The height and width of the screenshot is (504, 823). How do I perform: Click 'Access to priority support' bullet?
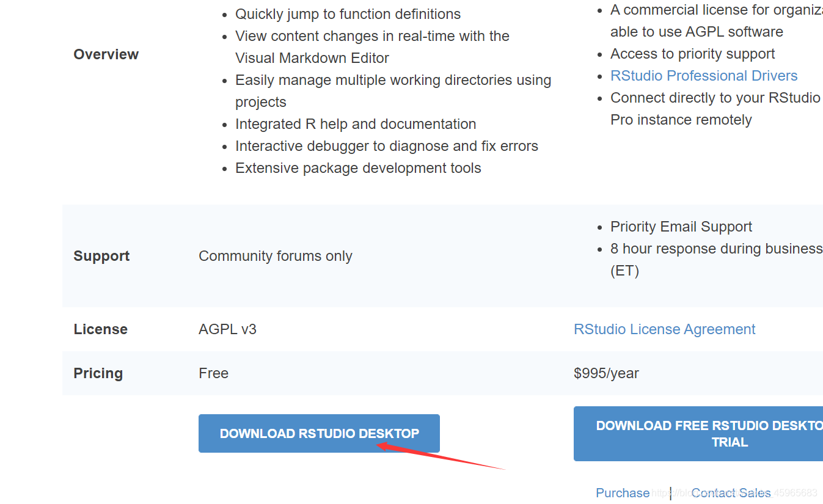click(692, 54)
